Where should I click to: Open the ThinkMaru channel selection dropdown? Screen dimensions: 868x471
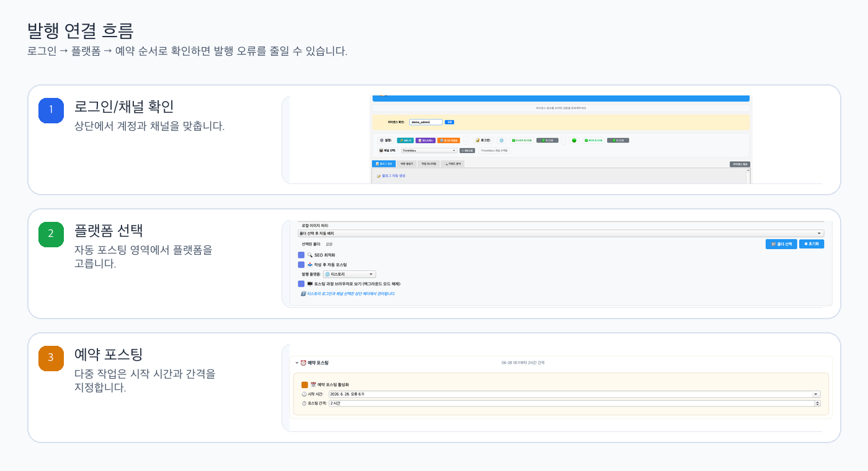429,151
